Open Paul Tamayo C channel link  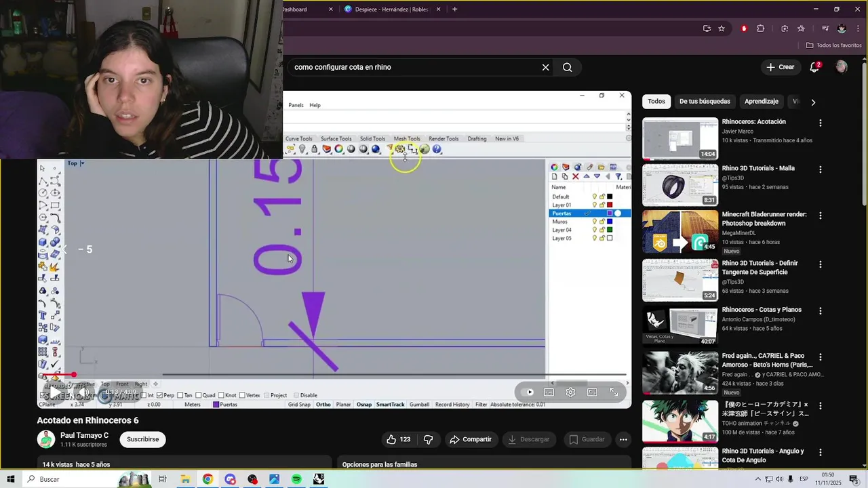[84, 435]
